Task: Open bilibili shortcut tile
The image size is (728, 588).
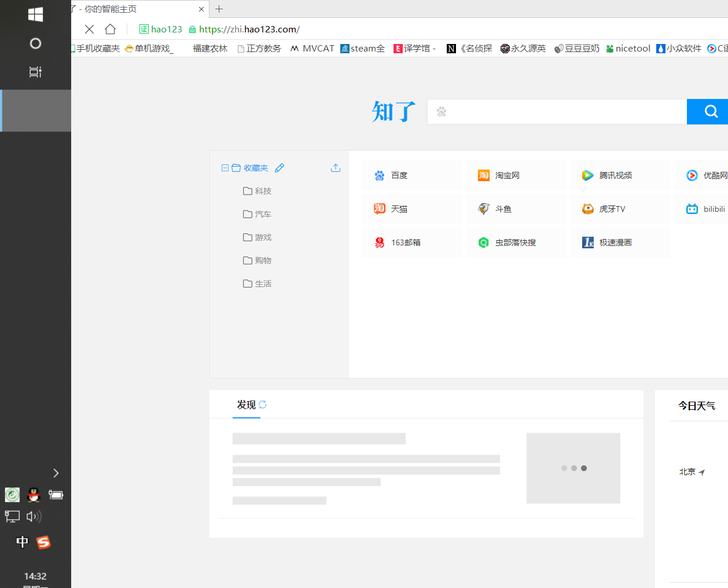Action: click(x=701, y=209)
